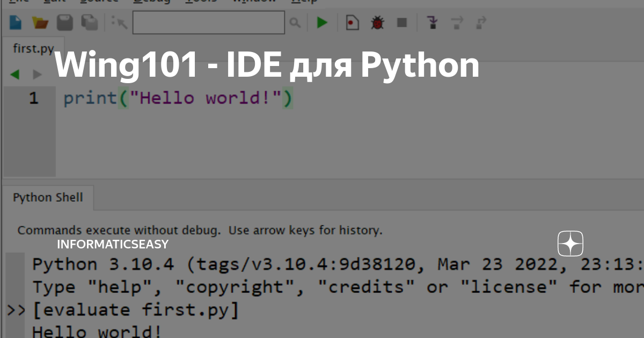The height and width of the screenshot is (338, 644).
Task: Click the back navigation green arrow
Action: (x=14, y=75)
